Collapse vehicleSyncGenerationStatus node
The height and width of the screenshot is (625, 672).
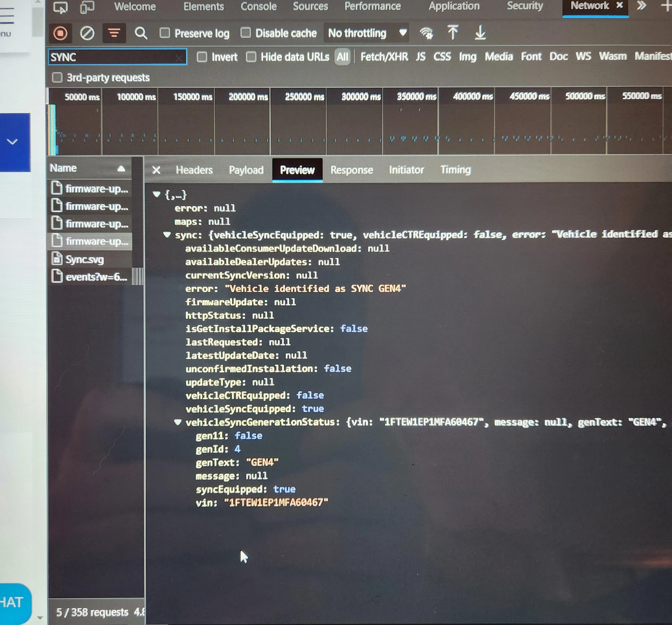pos(177,422)
